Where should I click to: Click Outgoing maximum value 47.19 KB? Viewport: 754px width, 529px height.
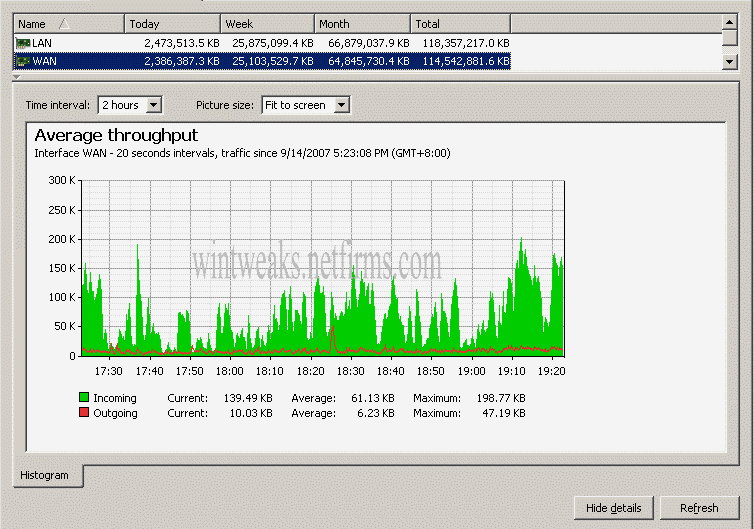(504, 413)
